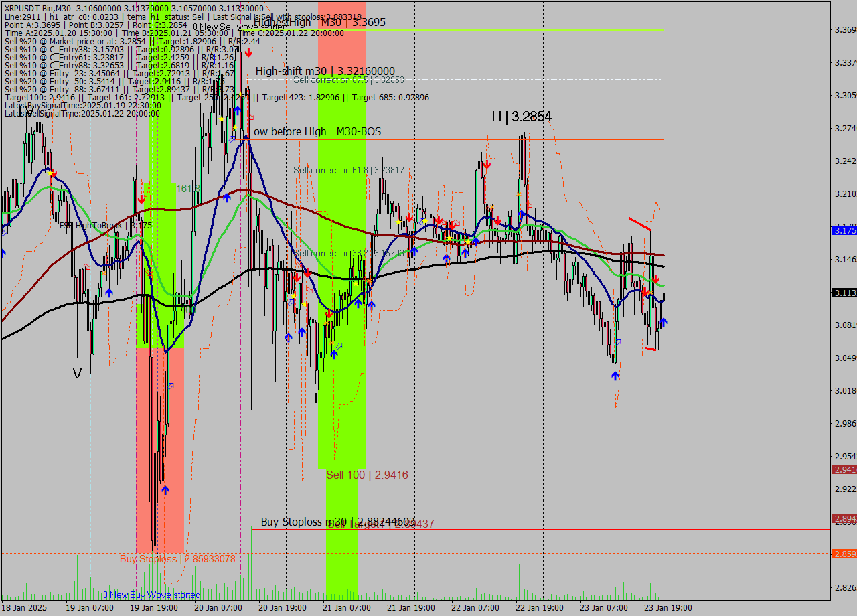Click the '20 Jan 07:00' time axis label
The height and width of the screenshot is (616, 857).
218,608
